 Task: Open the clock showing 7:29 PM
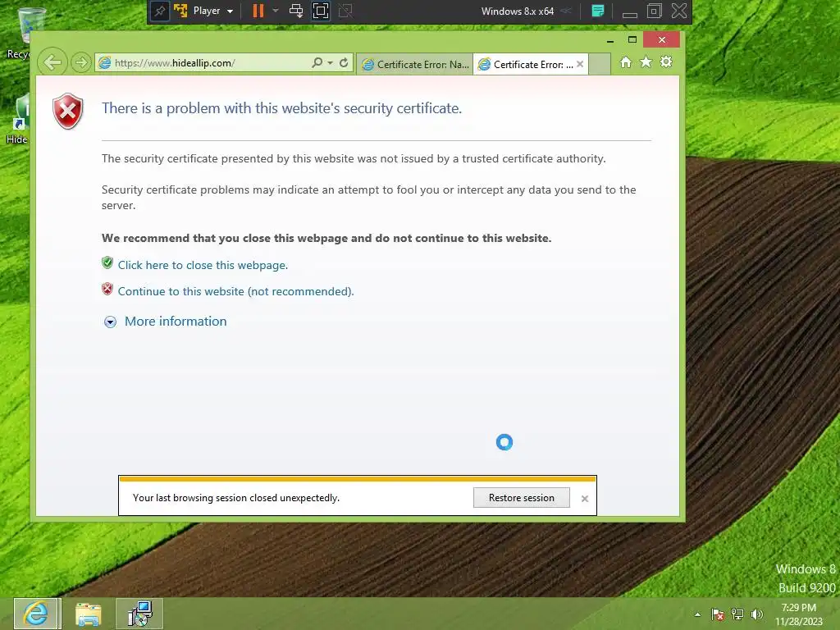[x=798, y=614]
